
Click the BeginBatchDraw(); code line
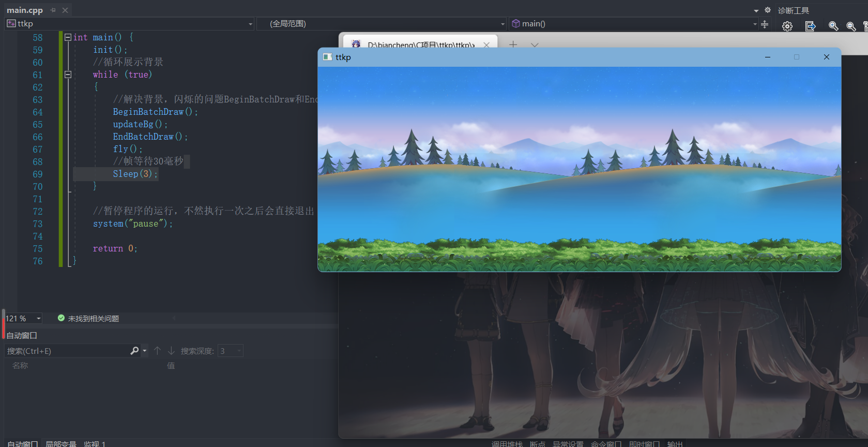(156, 112)
